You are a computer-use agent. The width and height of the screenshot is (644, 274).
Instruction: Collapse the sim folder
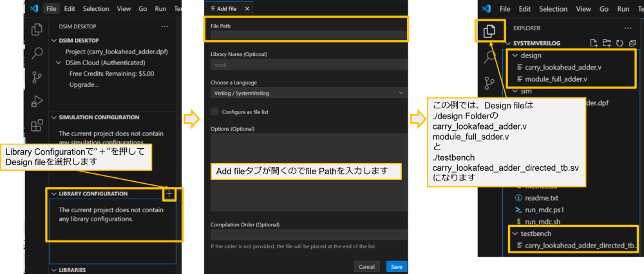click(x=515, y=91)
